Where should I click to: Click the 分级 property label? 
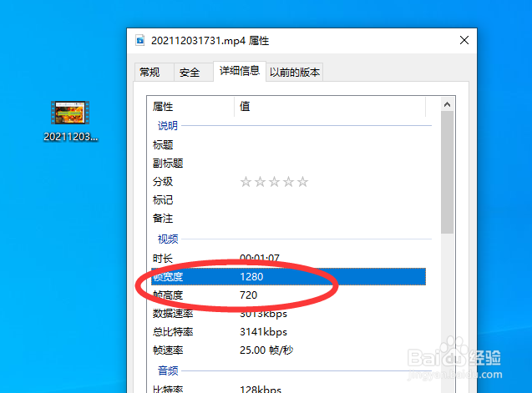click(163, 182)
